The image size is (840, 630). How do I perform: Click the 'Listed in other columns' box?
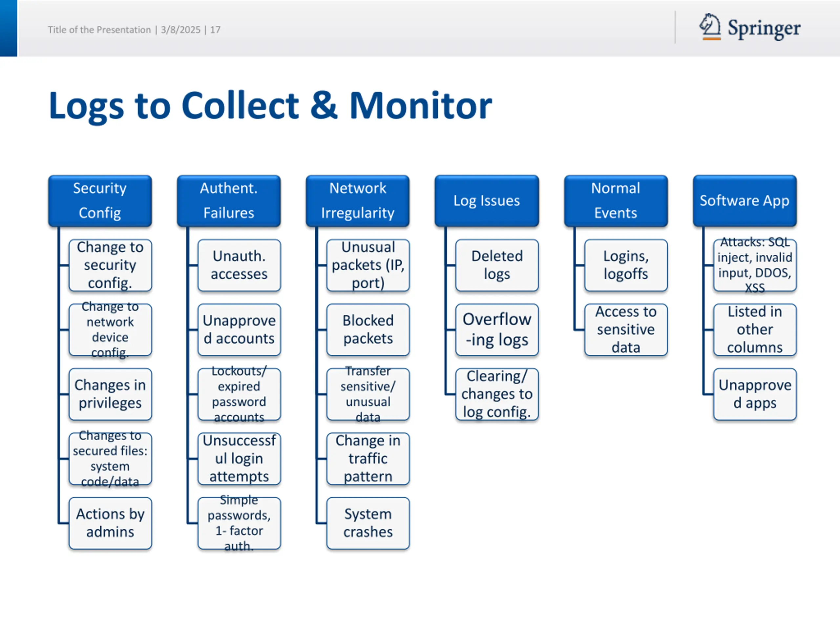(755, 330)
